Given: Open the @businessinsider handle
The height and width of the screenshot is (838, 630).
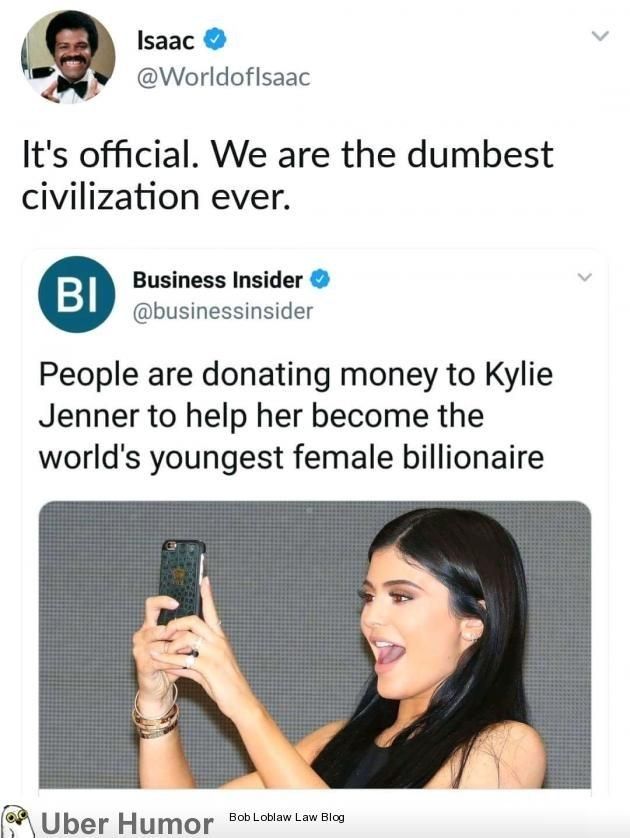Looking at the screenshot, I should pyautogui.click(x=222, y=311).
